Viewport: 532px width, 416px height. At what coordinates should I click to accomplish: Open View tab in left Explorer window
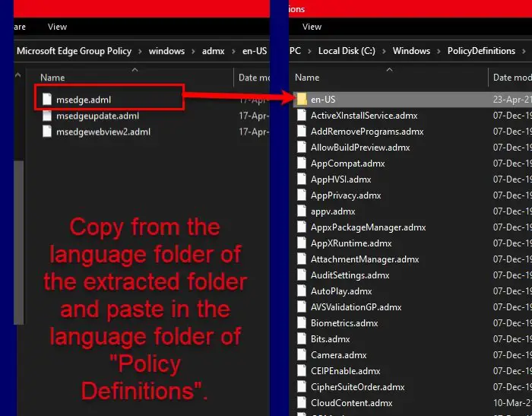[57, 27]
